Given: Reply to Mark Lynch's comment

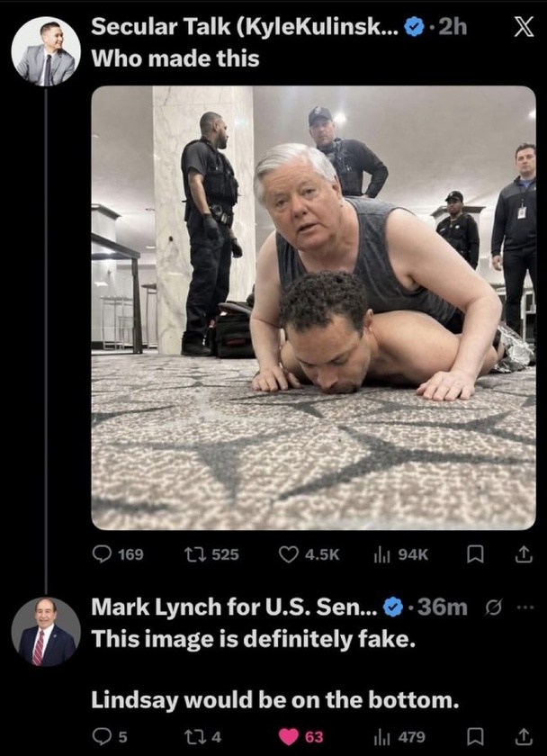Looking at the screenshot, I should (110, 736).
